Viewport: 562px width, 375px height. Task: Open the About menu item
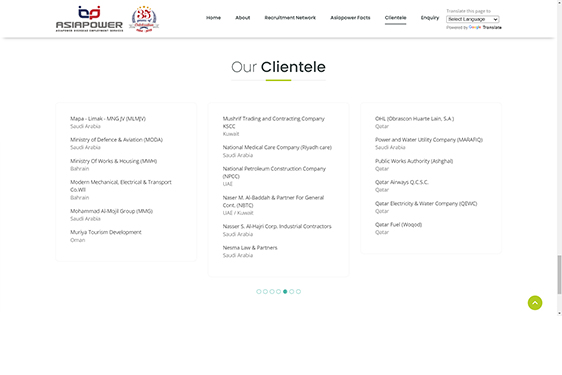tap(243, 18)
